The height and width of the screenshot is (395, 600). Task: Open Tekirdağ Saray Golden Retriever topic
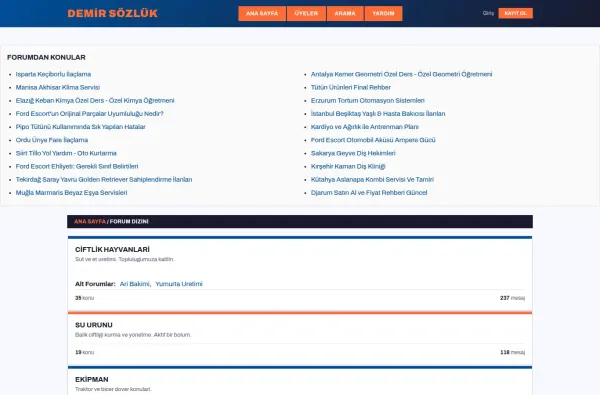104,180
